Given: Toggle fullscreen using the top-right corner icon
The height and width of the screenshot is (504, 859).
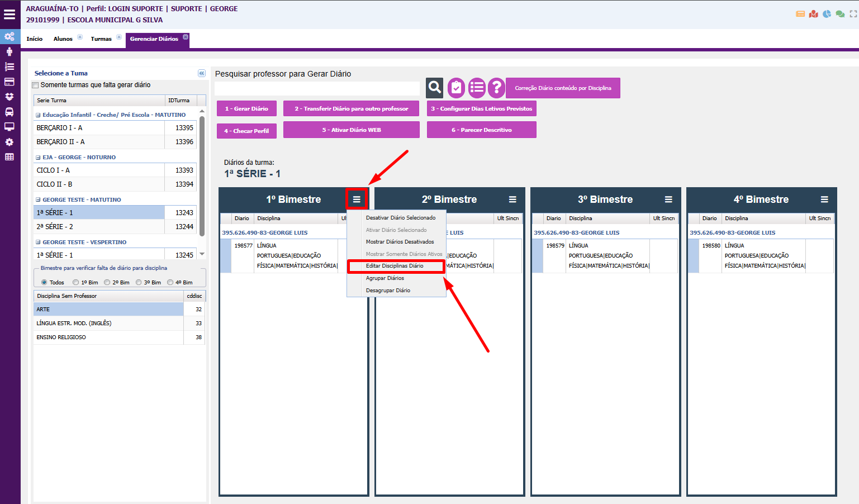Looking at the screenshot, I should click(x=853, y=14).
